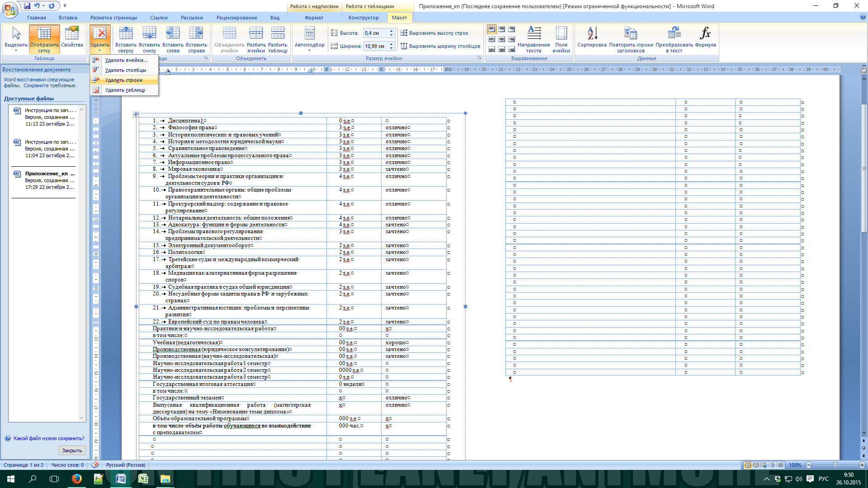Click Split table (Разбить таблицу) icon
This screenshot has height=488, width=868.
coord(278,39)
